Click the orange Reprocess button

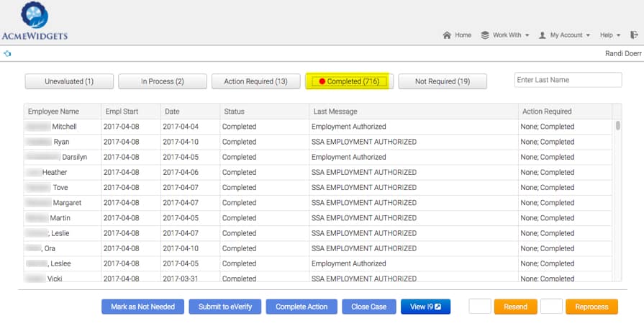pyautogui.click(x=591, y=307)
